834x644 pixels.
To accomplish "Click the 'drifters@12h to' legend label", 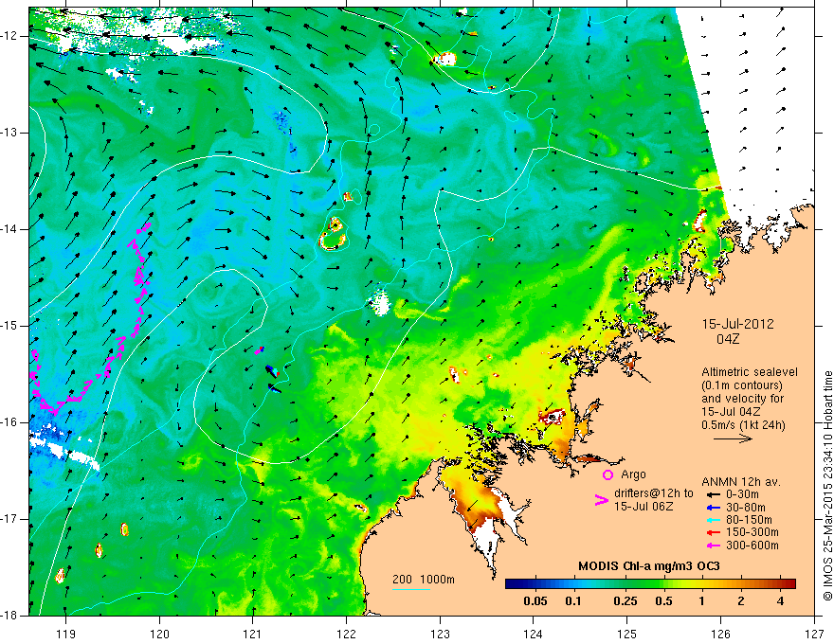I will [654, 493].
